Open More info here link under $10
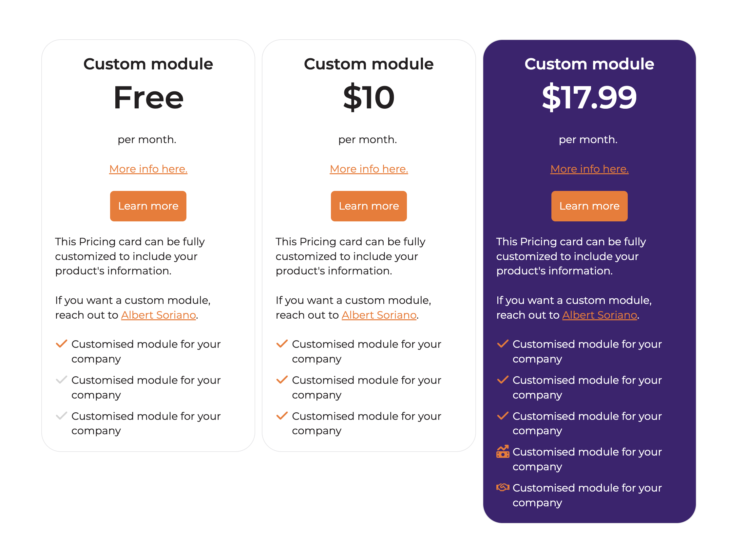This screenshot has width=747, height=560. click(x=369, y=169)
